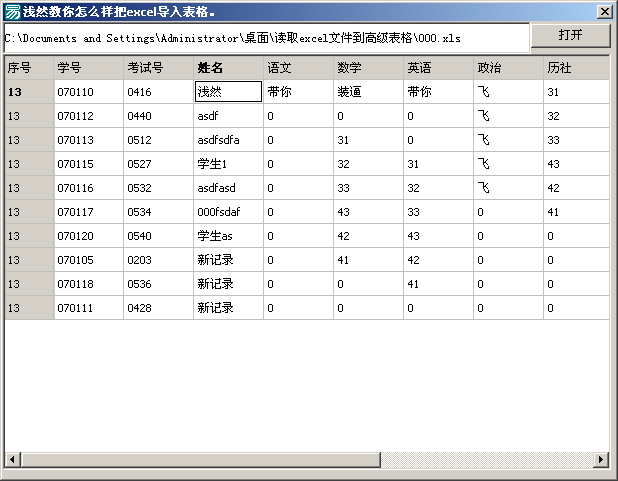Click student ID cell 070110
This screenshot has width=618, height=481.
[x=89, y=92]
